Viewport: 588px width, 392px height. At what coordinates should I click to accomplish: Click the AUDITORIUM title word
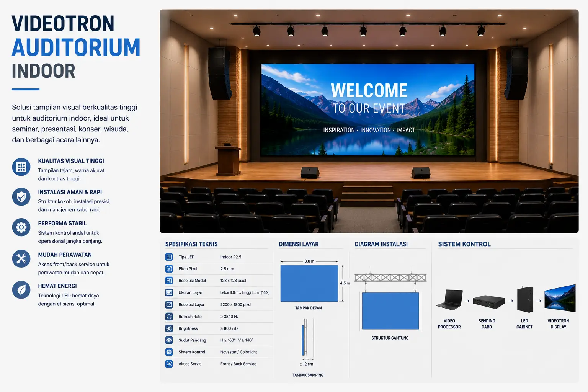click(76, 47)
